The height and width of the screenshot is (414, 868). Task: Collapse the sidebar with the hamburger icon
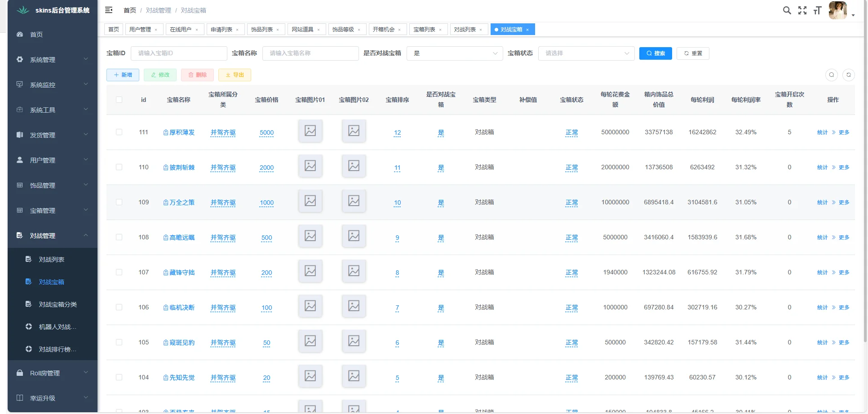pos(108,10)
